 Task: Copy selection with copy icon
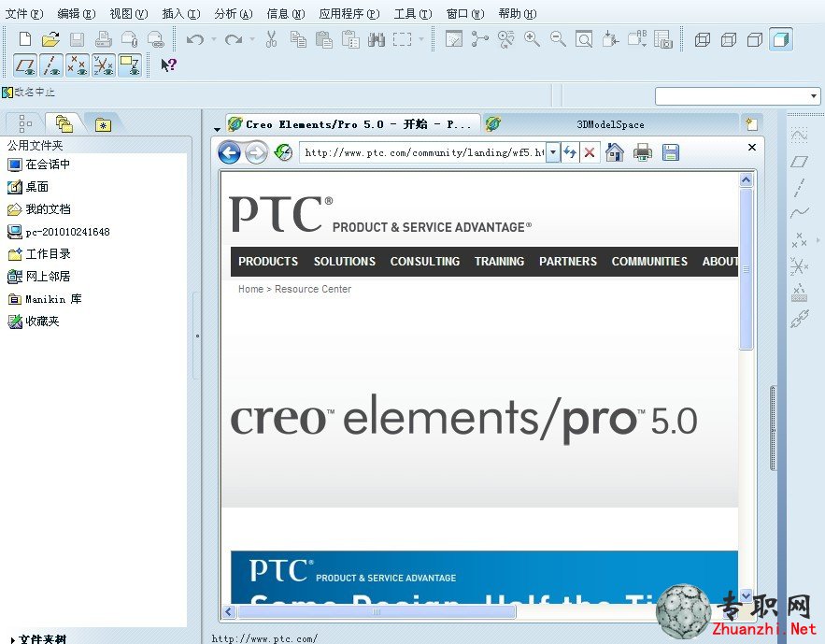(x=298, y=39)
